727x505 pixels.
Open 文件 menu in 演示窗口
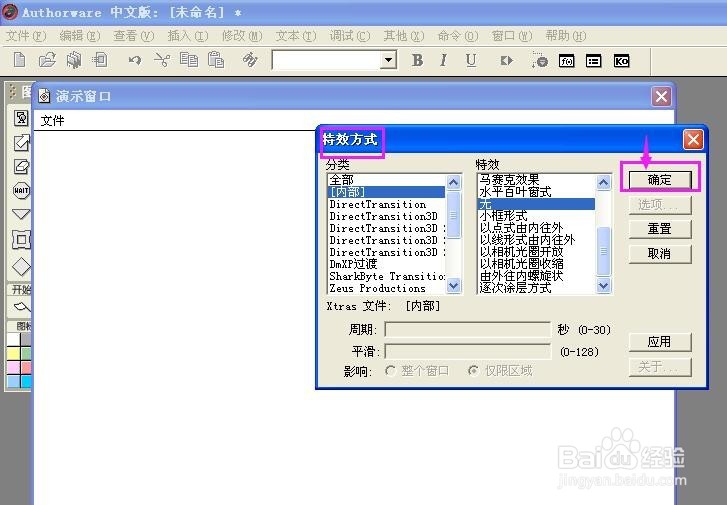52,121
